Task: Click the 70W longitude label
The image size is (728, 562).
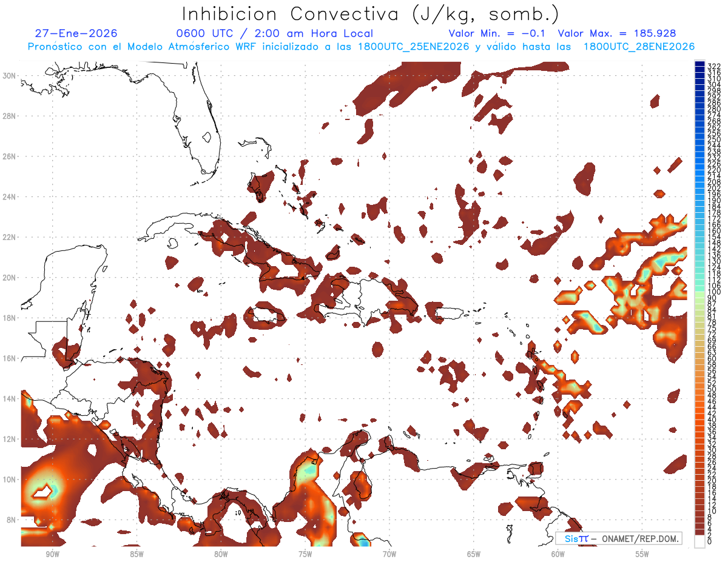Action: click(x=389, y=554)
